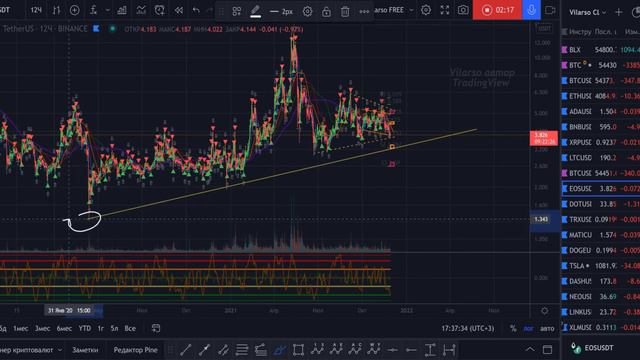640x360 pixels.
Task: Select LTCUSD row in the watchlist
Action: pos(601,158)
